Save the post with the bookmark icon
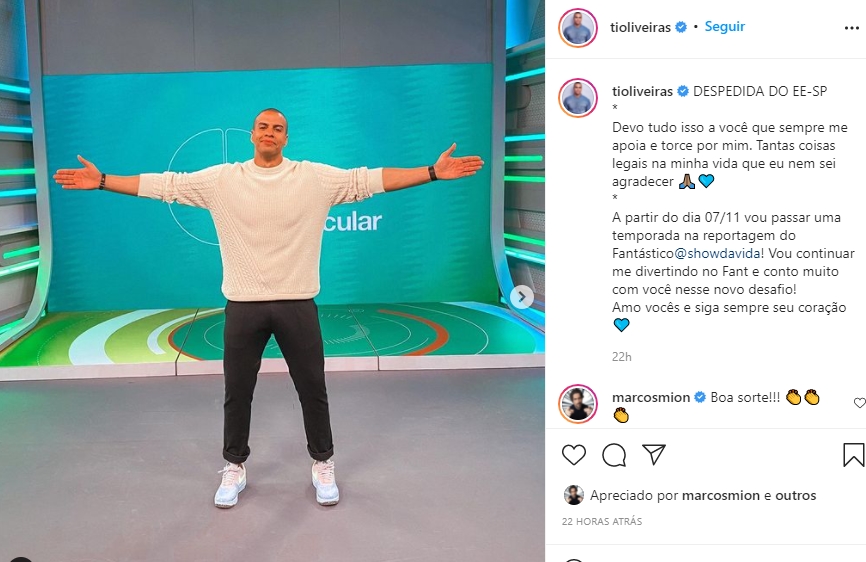866x562 pixels. (x=853, y=455)
